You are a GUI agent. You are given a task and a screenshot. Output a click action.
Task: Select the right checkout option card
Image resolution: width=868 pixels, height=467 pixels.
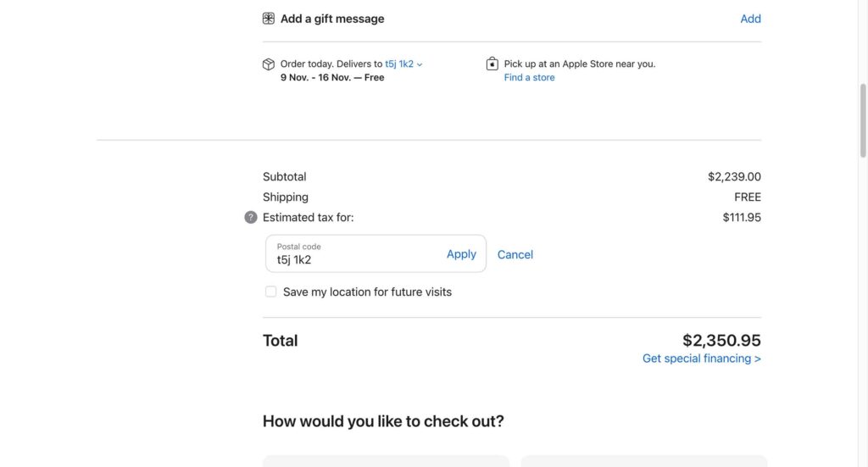643,461
